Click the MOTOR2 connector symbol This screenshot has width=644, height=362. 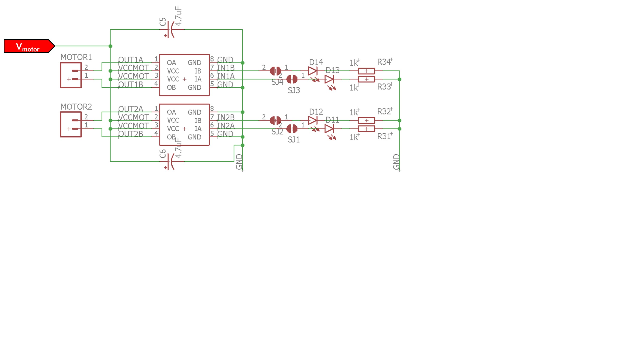[x=71, y=125]
